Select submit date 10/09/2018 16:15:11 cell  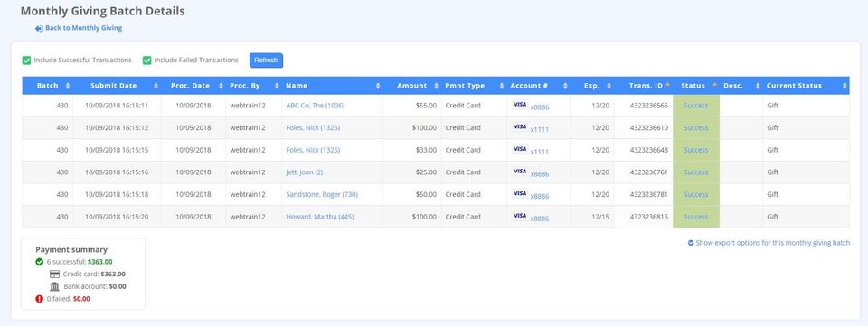tap(117, 106)
